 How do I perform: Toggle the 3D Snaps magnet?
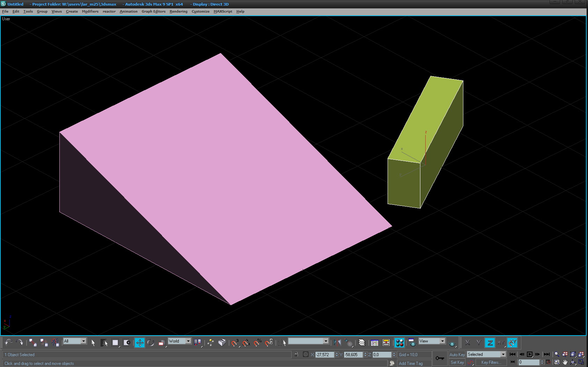(235, 343)
